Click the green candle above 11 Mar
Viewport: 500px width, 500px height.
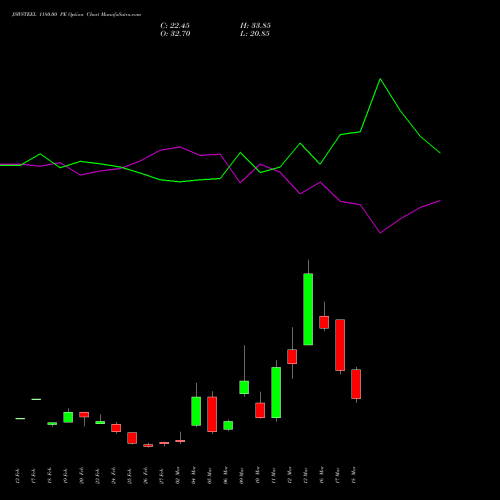coord(276,392)
